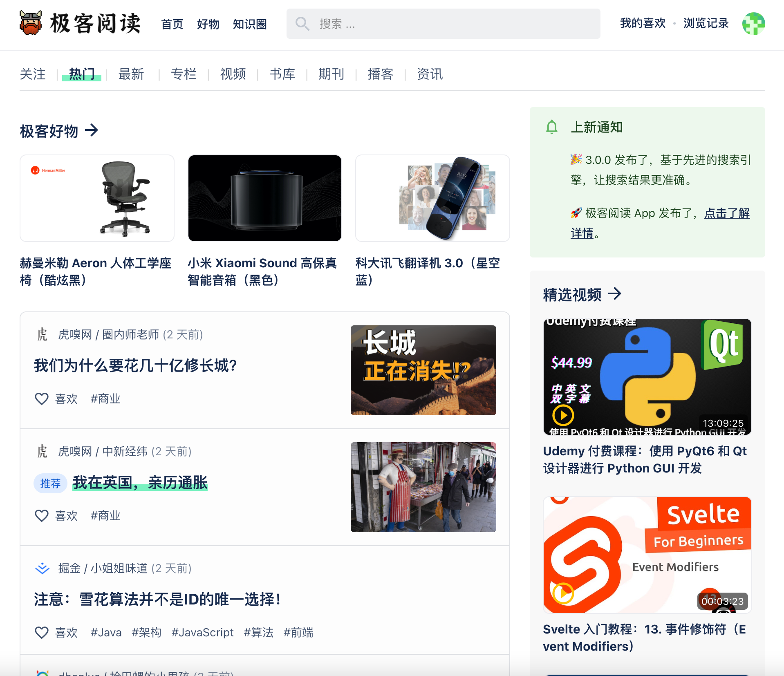Screen dimensions: 784x676
Task: Open the article 我在英国,亲历通胀
Action: [x=140, y=483]
